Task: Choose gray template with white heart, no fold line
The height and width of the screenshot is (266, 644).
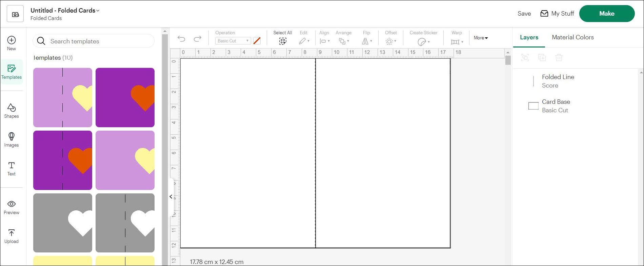Action: pyautogui.click(x=63, y=223)
